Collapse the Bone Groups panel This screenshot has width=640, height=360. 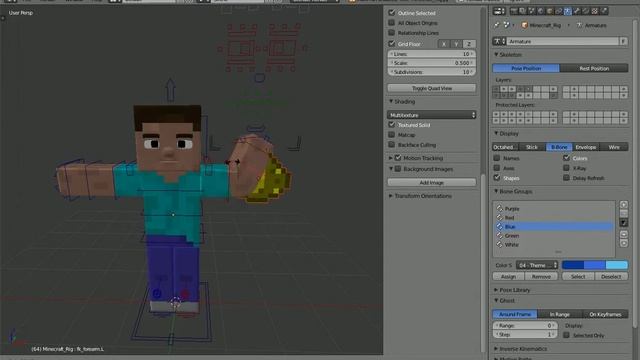(x=496, y=191)
